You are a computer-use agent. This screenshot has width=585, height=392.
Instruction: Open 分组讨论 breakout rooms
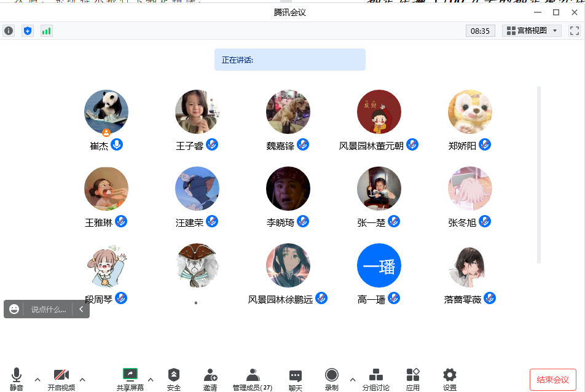point(375,379)
